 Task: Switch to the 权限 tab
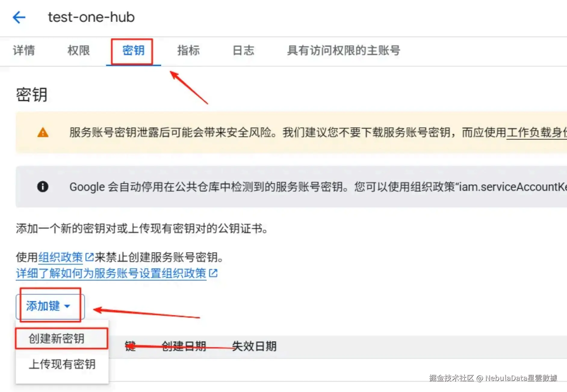click(x=79, y=50)
